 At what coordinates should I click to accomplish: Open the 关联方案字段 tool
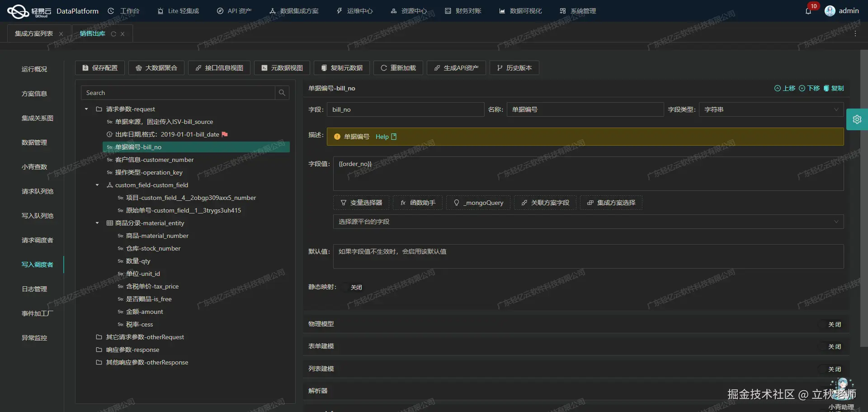pyautogui.click(x=545, y=203)
